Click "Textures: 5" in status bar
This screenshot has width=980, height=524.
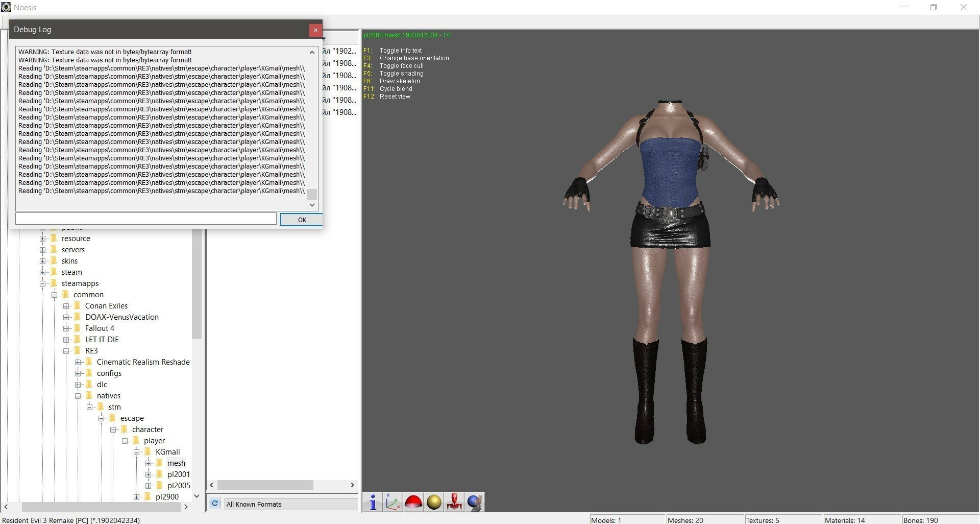763,520
